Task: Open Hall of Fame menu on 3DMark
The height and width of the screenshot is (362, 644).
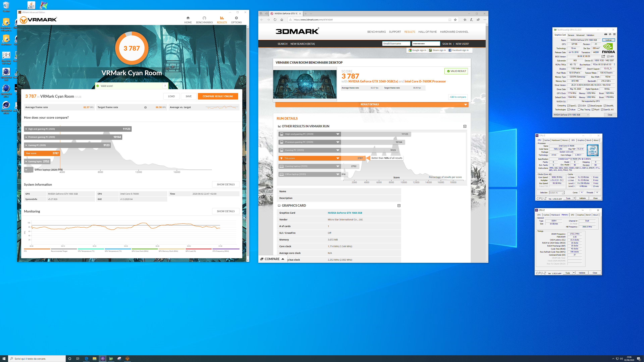Action: tap(427, 32)
